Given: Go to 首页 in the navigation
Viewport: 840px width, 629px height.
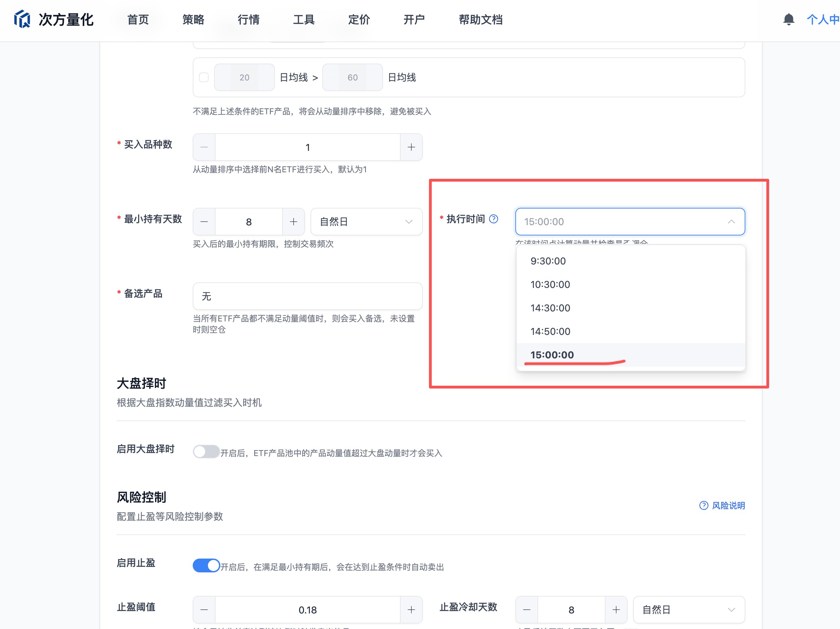Looking at the screenshot, I should click(x=138, y=20).
